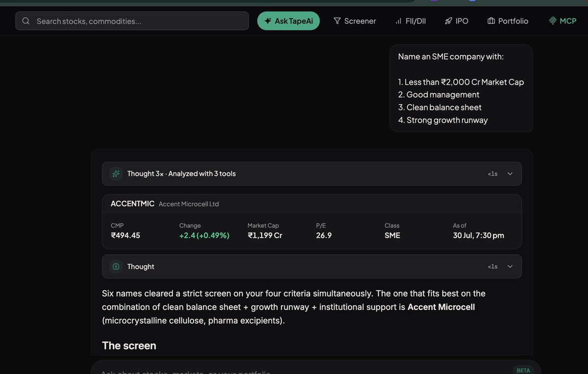
Task: Expand the Thought 3x analyzed tools row
Action: [312, 174]
